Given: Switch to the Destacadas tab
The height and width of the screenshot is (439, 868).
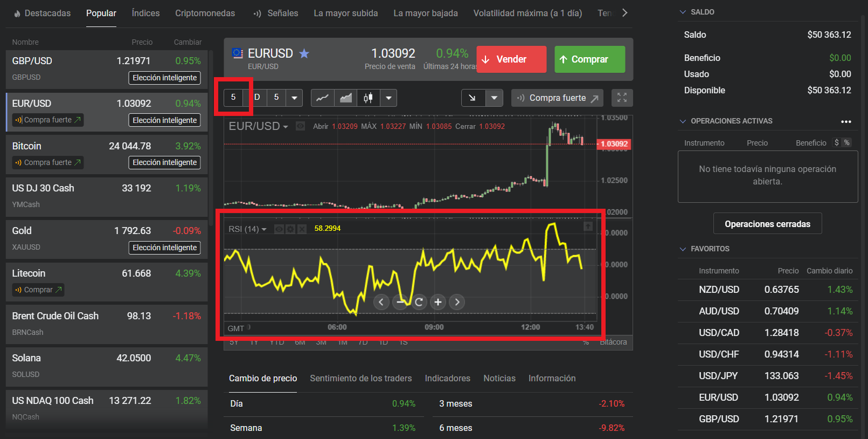Looking at the screenshot, I should click(x=42, y=13).
